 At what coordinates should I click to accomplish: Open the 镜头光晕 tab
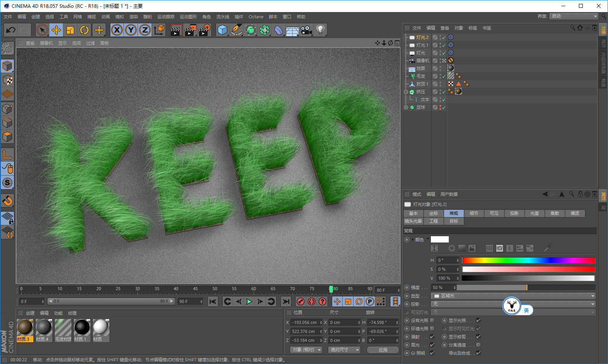pyautogui.click(x=413, y=221)
